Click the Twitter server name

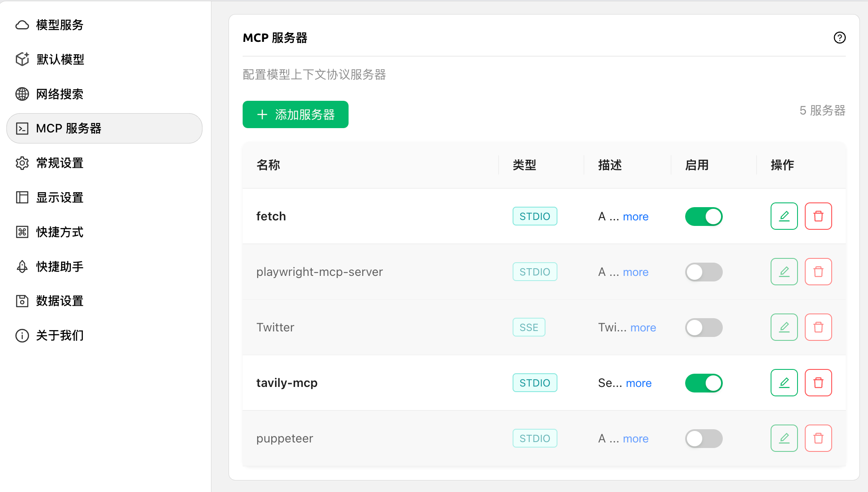click(275, 327)
